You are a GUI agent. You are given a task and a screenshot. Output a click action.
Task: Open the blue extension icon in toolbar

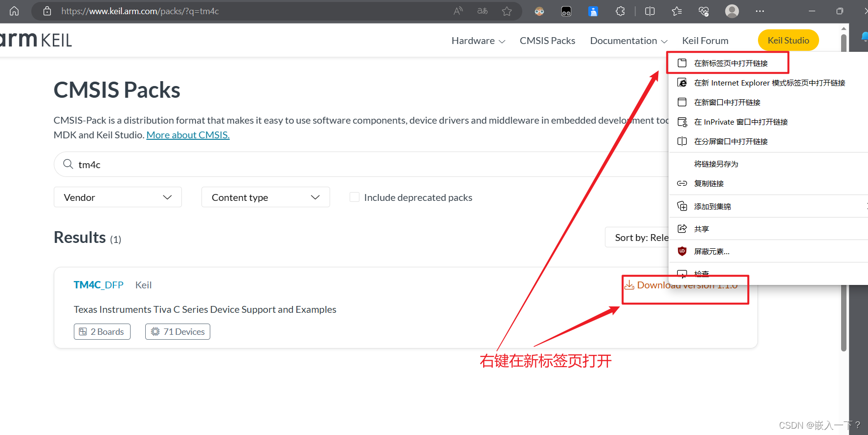pyautogui.click(x=593, y=11)
